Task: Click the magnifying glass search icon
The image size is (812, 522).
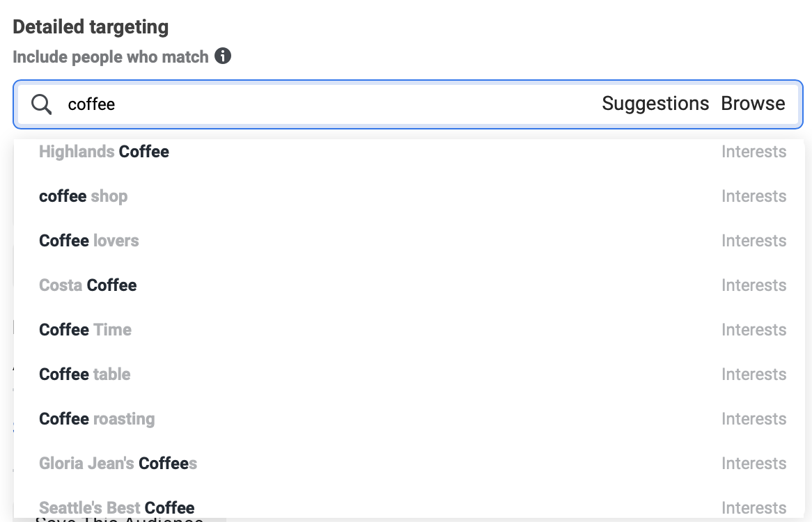Action: point(42,104)
